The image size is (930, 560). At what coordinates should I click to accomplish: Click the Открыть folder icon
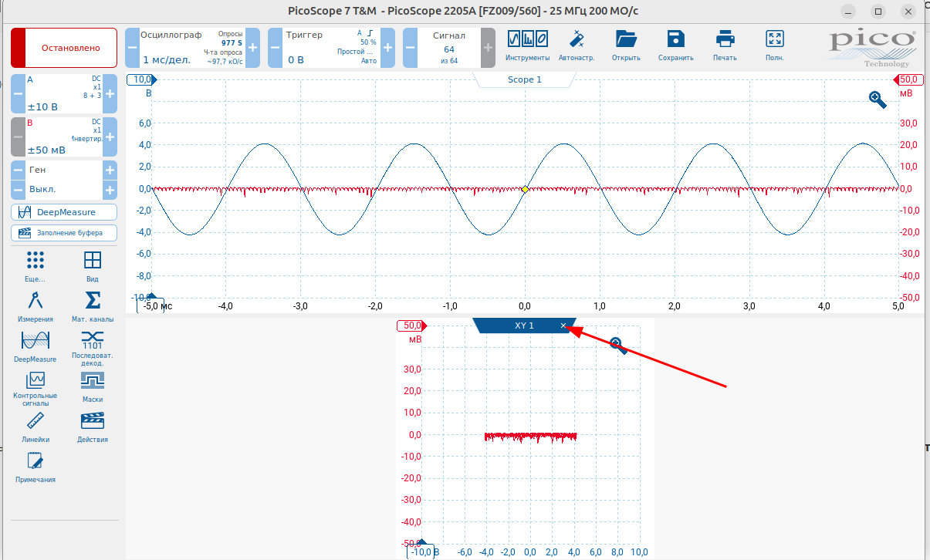(x=626, y=46)
